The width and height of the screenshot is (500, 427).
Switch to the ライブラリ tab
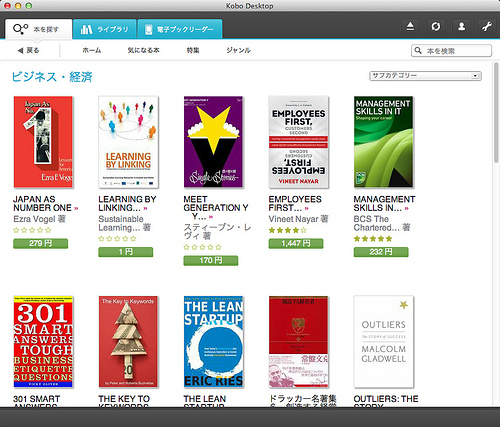point(105,29)
